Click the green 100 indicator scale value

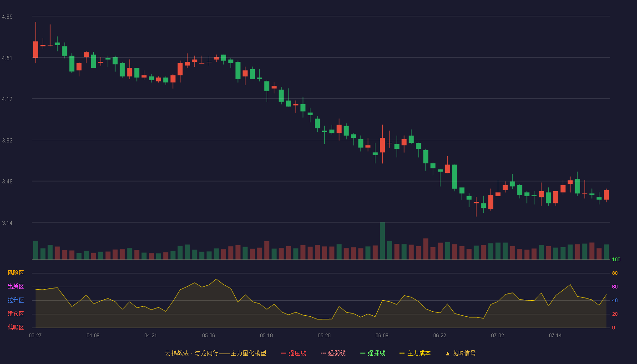616,259
